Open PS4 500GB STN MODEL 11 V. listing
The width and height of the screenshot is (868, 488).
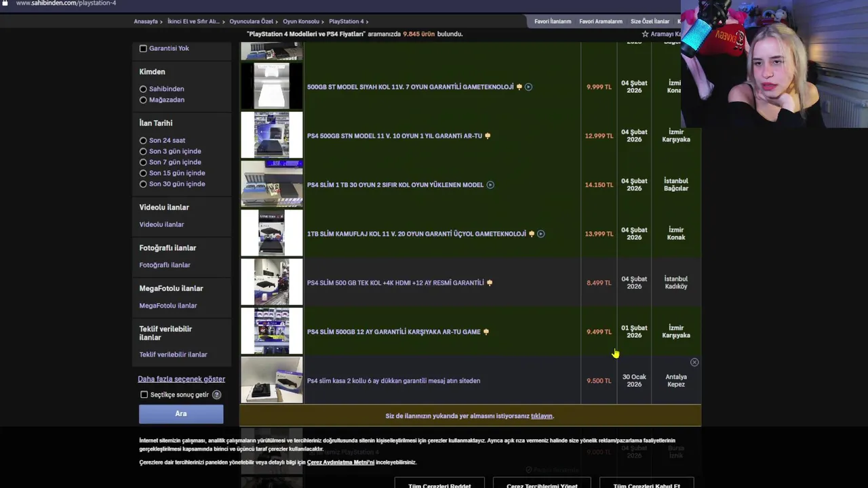click(395, 136)
